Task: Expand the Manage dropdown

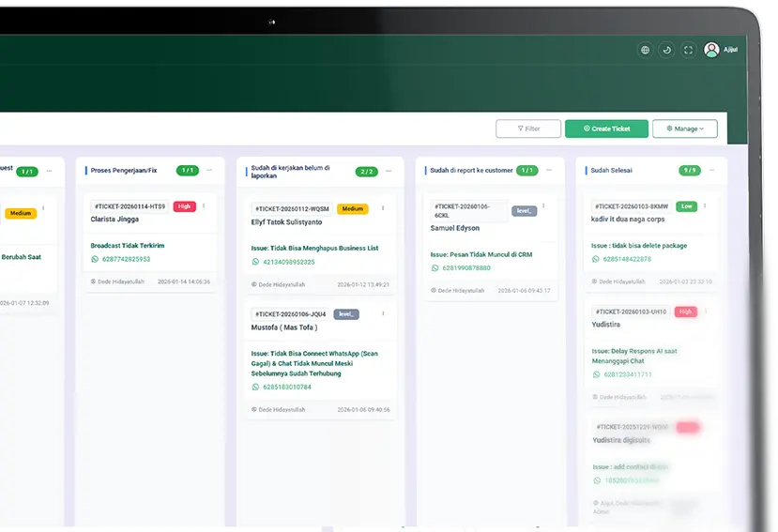Action: coord(685,129)
